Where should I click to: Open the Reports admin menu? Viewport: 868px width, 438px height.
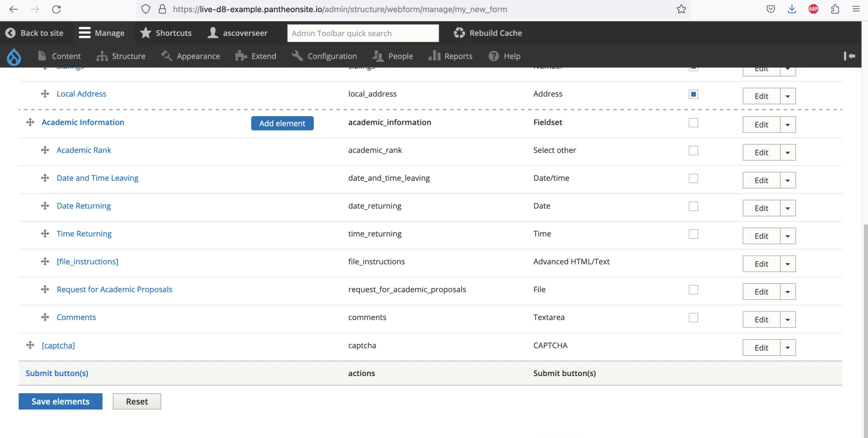pyautogui.click(x=450, y=56)
